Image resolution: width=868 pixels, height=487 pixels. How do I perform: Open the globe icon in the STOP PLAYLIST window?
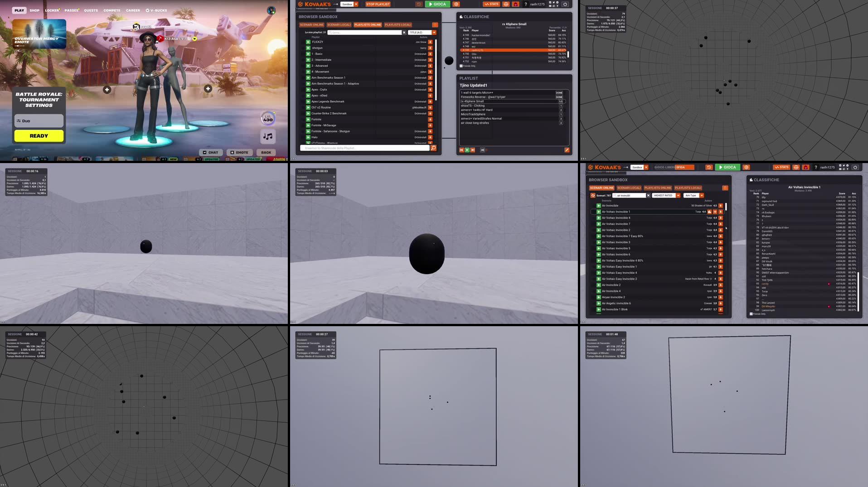(x=506, y=4)
